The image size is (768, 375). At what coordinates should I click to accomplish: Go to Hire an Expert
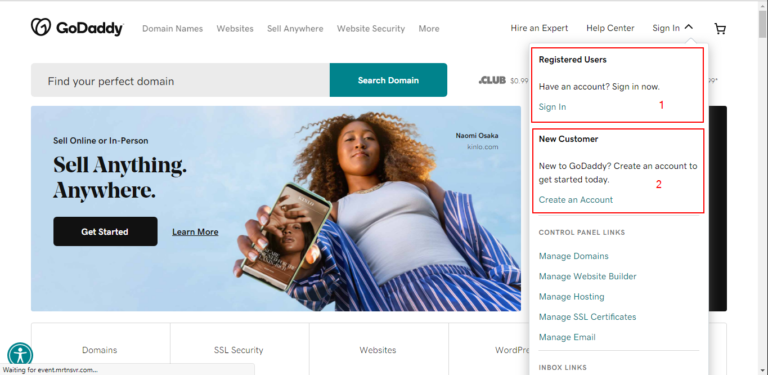[x=539, y=28]
